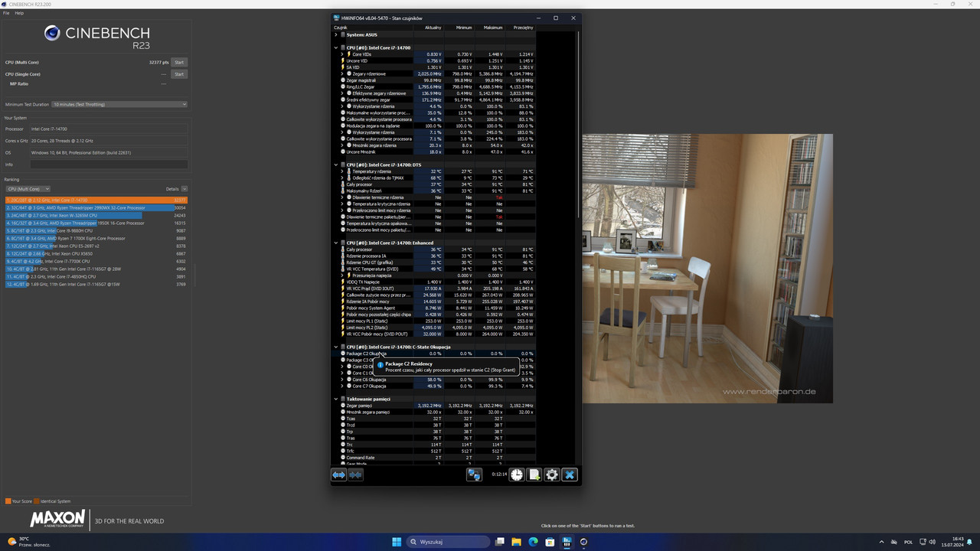Click the Details checkbox in Cinebench
This screenshot has height=551, width=980.
pyautogui.click(x=185, y=189)
